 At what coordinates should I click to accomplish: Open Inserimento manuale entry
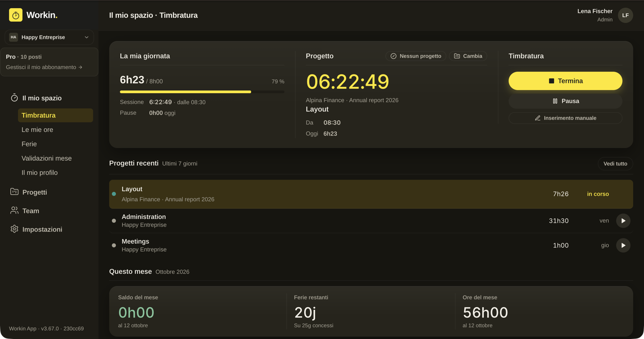[565, 118]
